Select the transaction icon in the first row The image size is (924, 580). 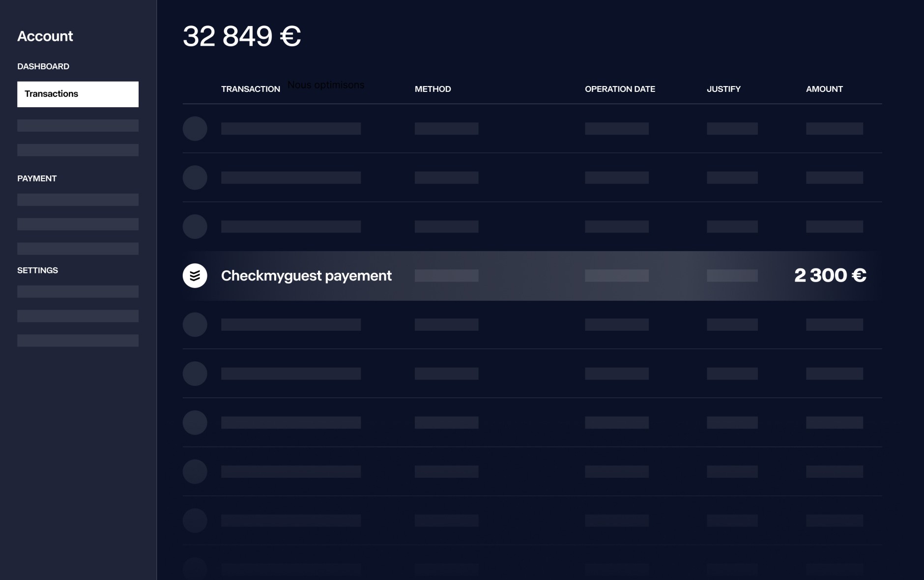(195, 128)
